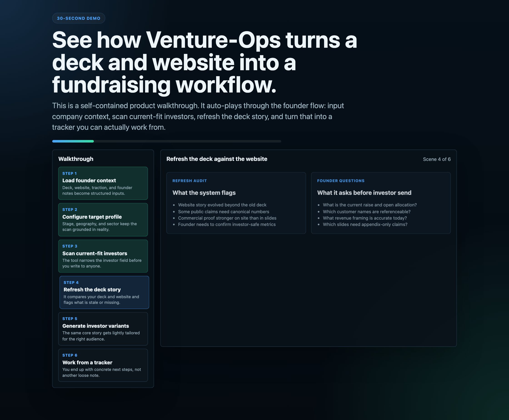Click 'Which slides need appendix-only claims?'
509x420 pixels.
(365, 225)
